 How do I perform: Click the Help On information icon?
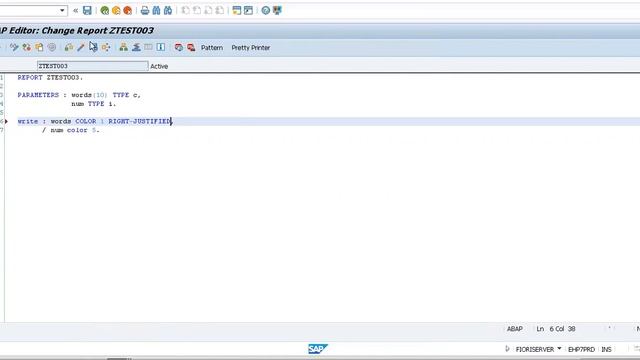(x=161, y=48)
